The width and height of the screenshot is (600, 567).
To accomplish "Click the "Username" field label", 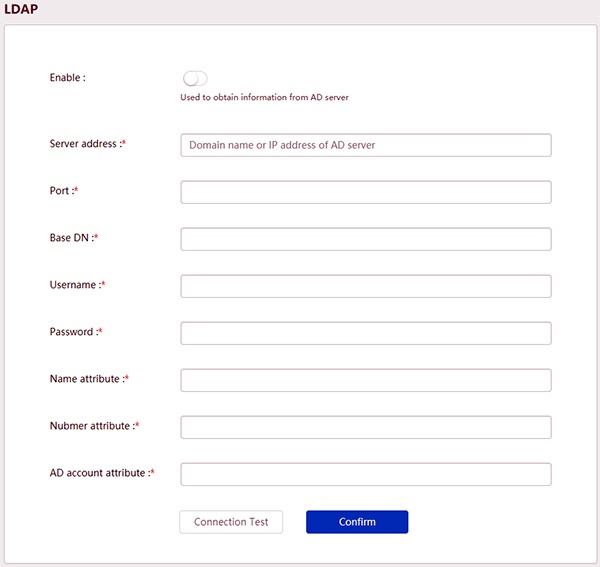I will pyautogui.click(x=74, y=285).
